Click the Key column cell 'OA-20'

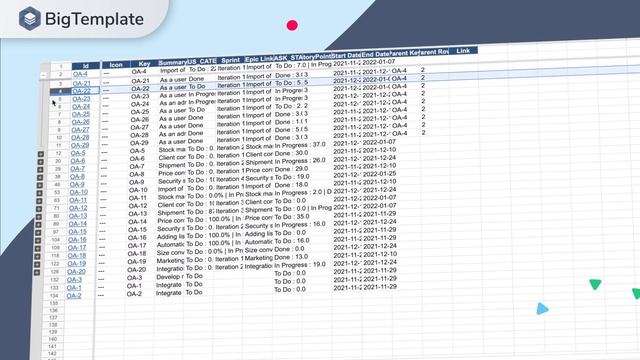[136, 270]
